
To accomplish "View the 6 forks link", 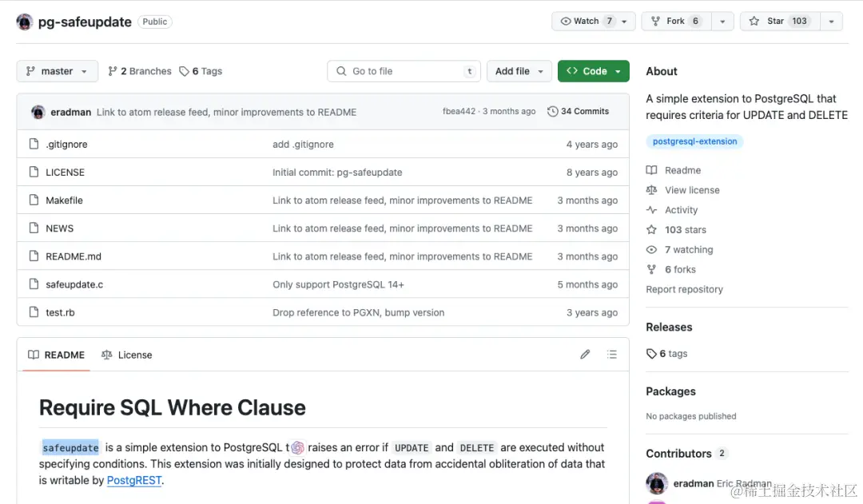I will pos(671,269).
